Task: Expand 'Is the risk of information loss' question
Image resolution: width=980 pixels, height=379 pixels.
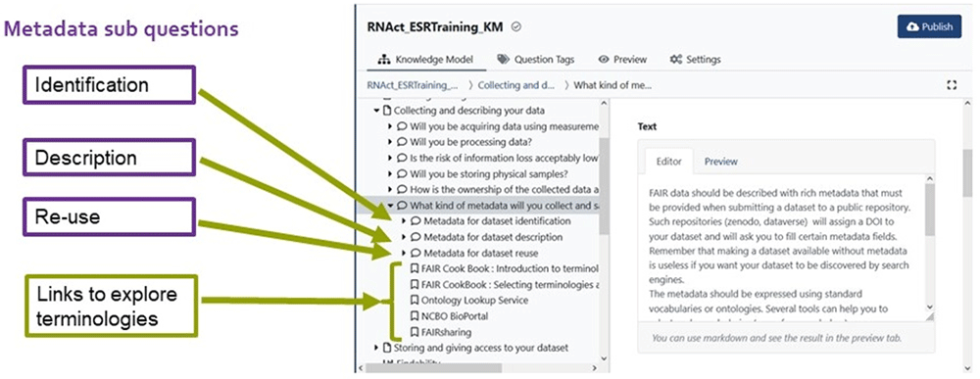Action: 391,158
